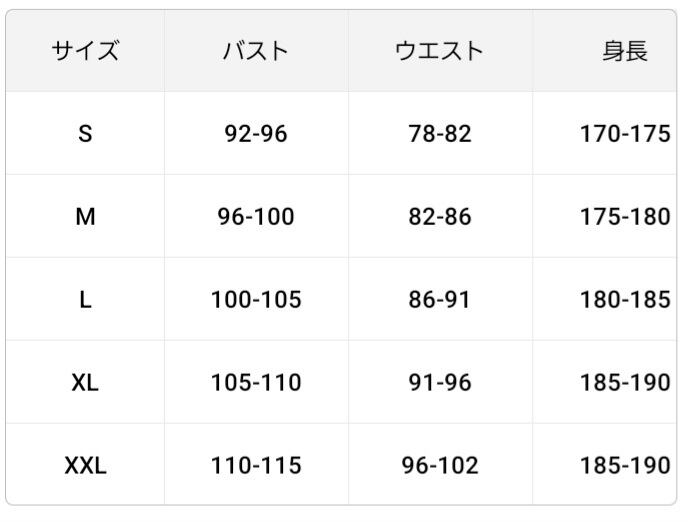This screenshot has height=522, width=689.
Task: Click the 110-115 bust cell
Action: pos(255,465)
